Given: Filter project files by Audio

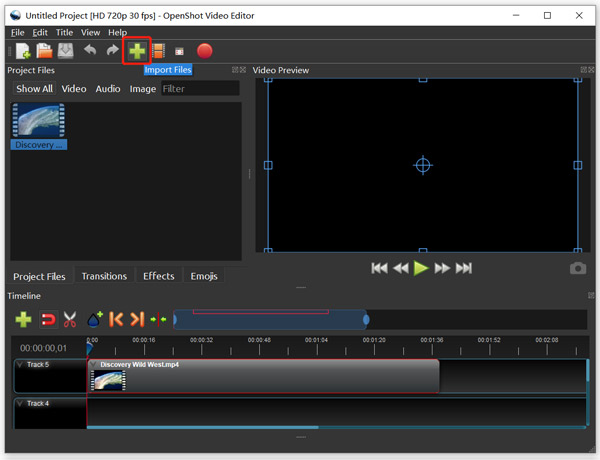Looking at the screenshot, I should (x=108, y=89).
